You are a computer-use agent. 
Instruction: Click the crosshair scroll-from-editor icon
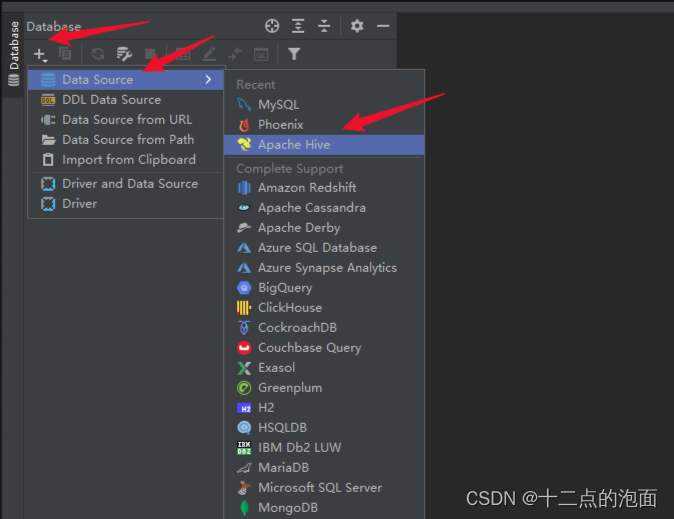coord(272,26)
